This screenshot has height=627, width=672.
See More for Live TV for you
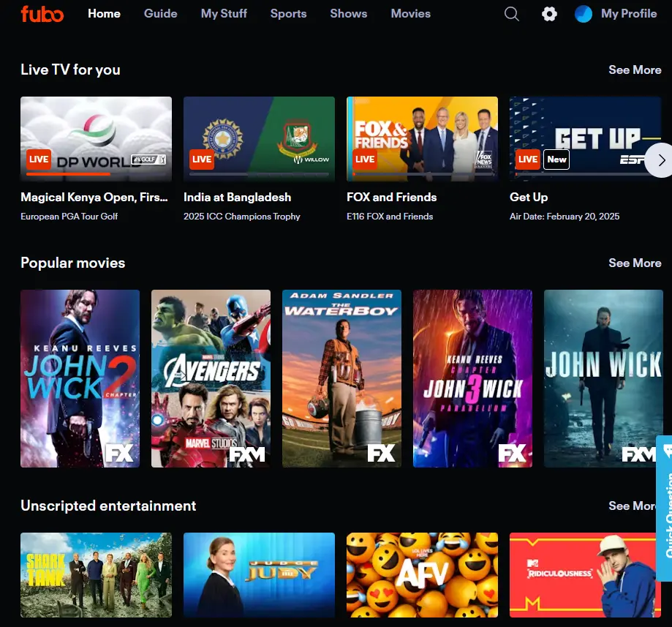(635, 70)
